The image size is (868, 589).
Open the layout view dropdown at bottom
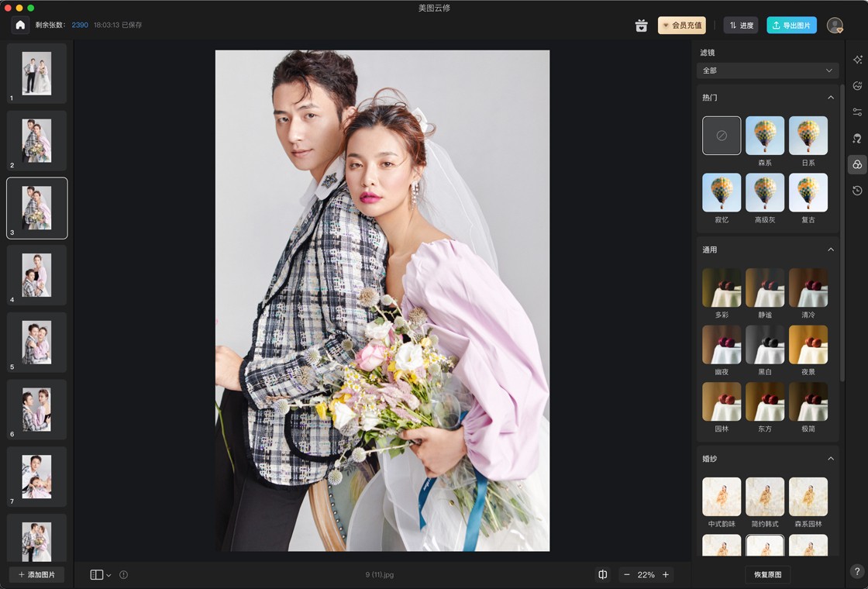[x=100, y=574]
